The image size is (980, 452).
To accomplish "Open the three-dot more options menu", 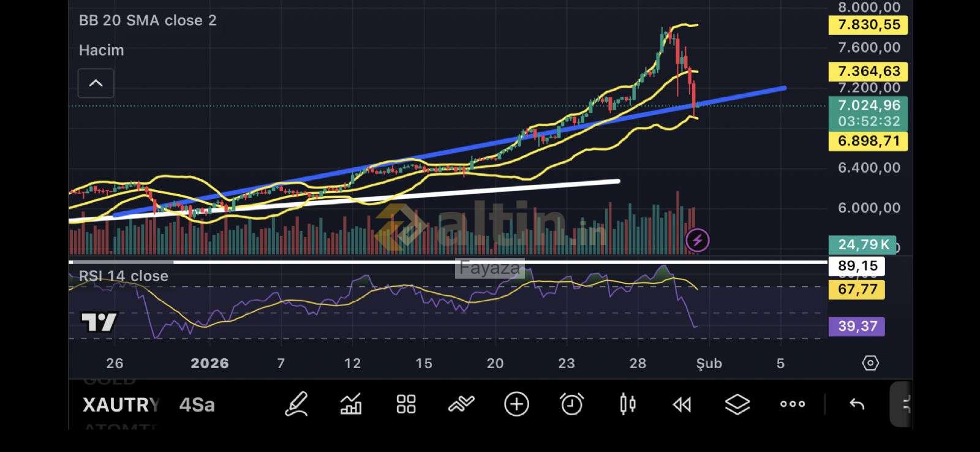I will click(792, 404).
